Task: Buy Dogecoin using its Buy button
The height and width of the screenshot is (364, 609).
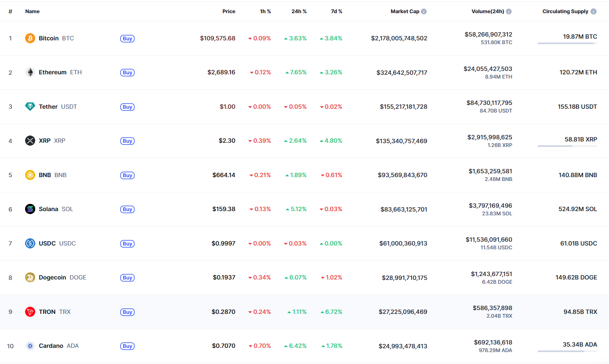Action: point(127,278)
